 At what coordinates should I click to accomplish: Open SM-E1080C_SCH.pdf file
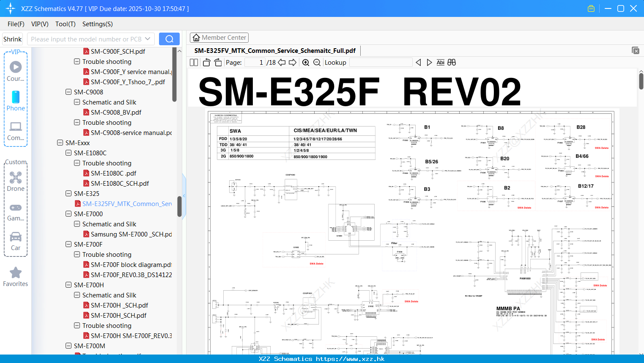tap(120, 183)
